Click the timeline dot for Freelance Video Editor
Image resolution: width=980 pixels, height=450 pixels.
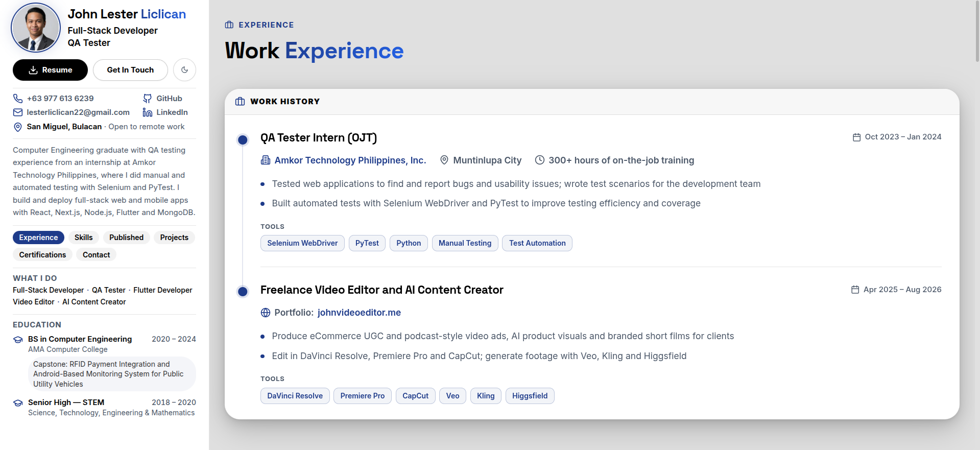pos(243,292)
